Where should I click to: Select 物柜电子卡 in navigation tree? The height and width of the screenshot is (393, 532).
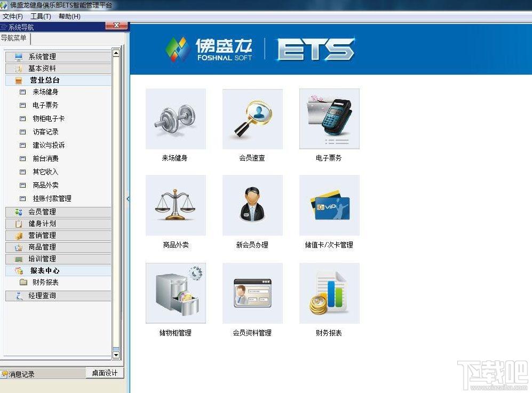coord(49,118)
